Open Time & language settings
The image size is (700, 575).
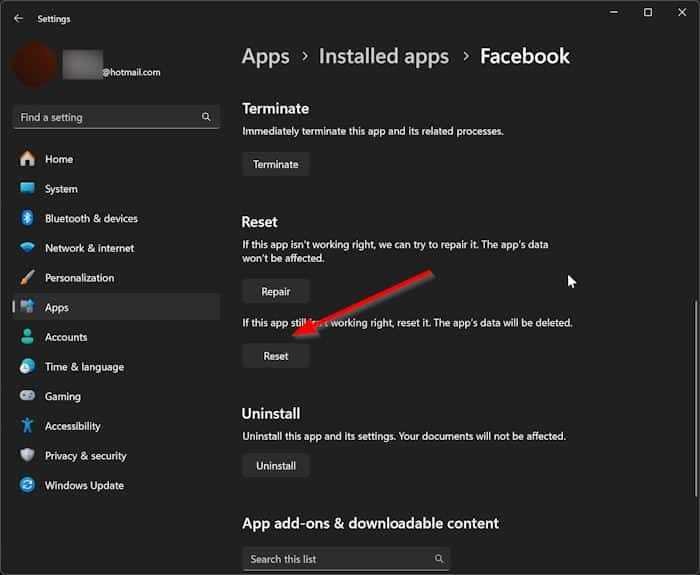(116, 367)
